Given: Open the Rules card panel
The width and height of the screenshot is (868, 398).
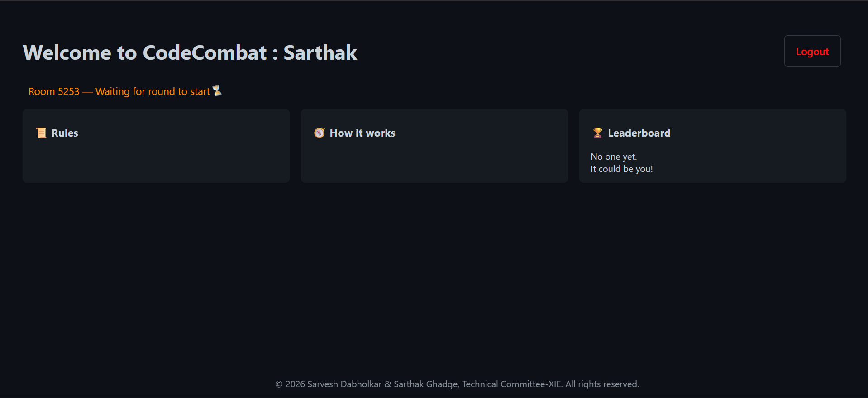Looking at the screenshot, I should 156,146.
